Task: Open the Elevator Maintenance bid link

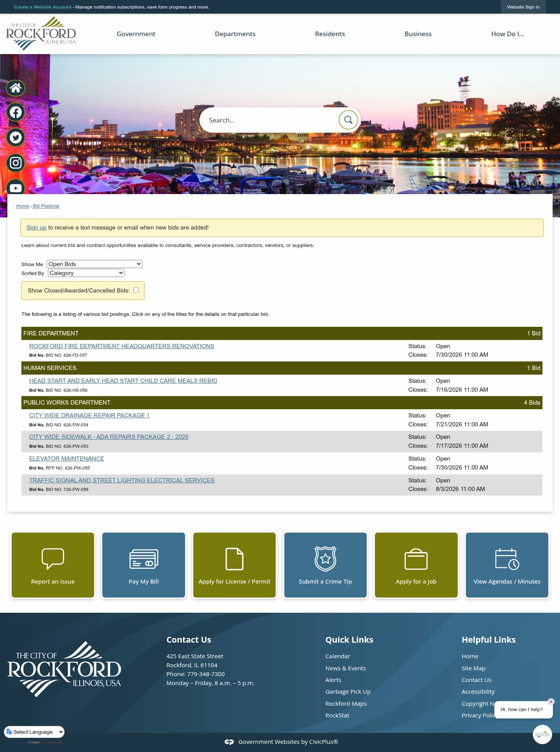Action: [x=66, y=459]
